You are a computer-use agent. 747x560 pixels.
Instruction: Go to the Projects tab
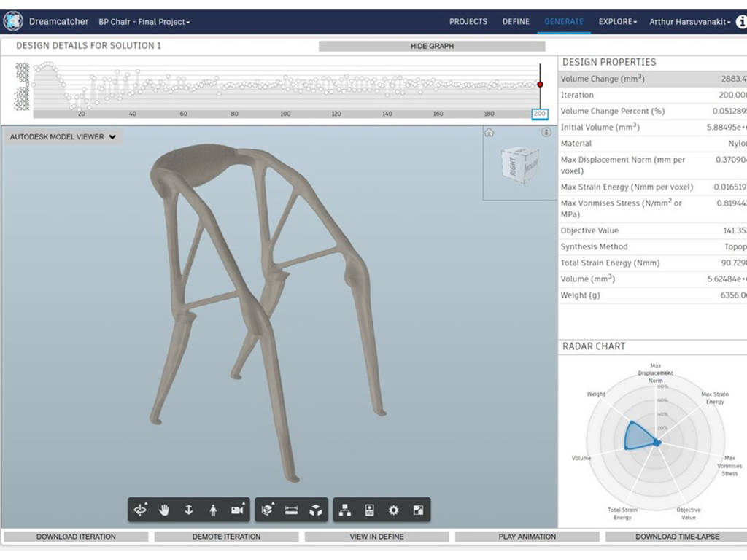pyautogui.click(x=468, y=22)
